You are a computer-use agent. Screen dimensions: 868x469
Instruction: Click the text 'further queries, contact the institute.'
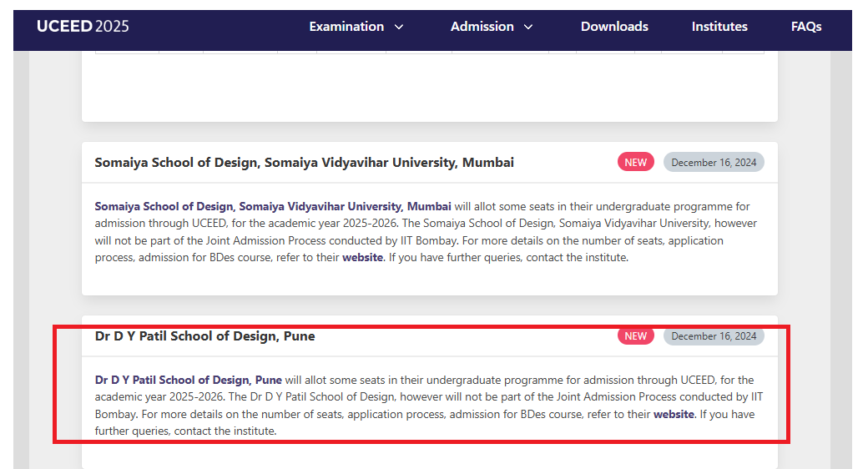coord(185,431)
